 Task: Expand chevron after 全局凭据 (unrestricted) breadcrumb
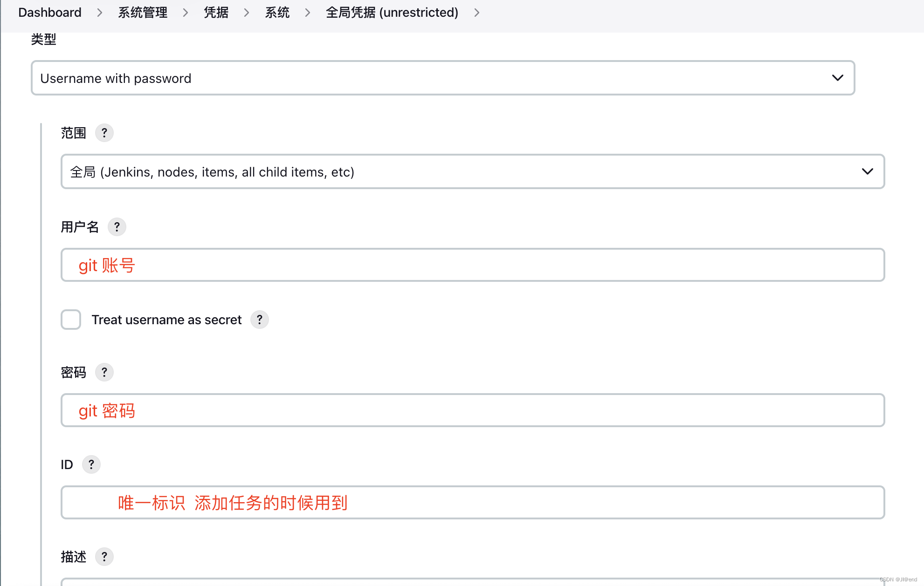coord(476,13)
